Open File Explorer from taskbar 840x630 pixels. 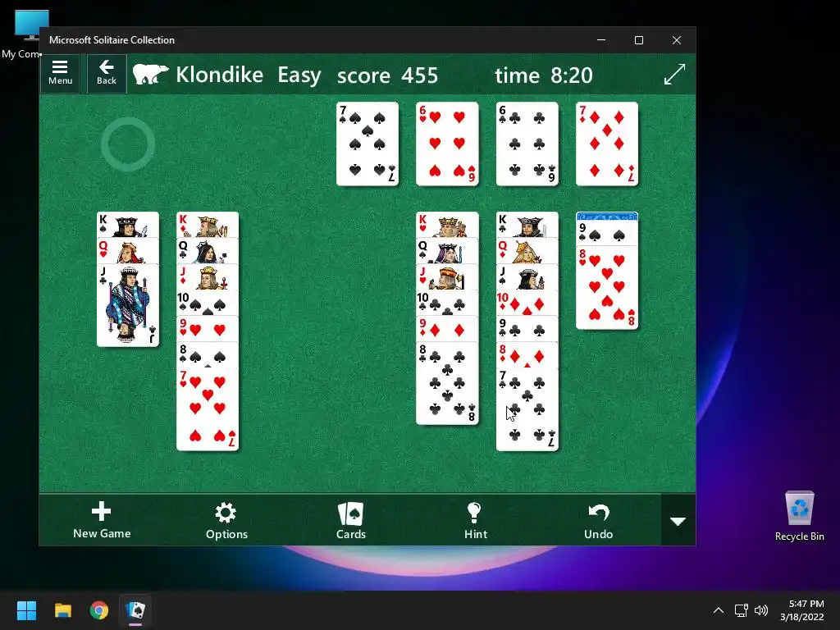tap(63, 610)
